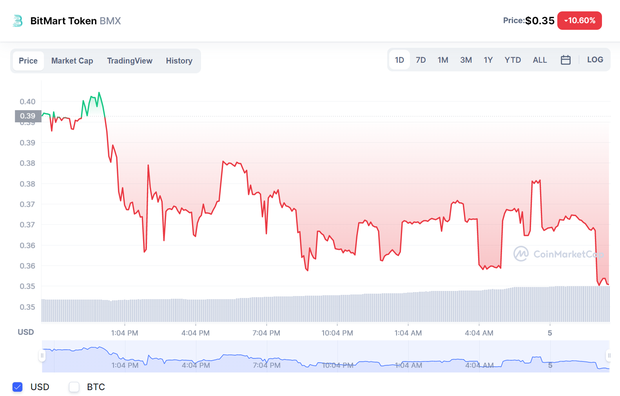Click the 1:04 AM main chart axis label
The image size is (620, 396).
point(408,333)
